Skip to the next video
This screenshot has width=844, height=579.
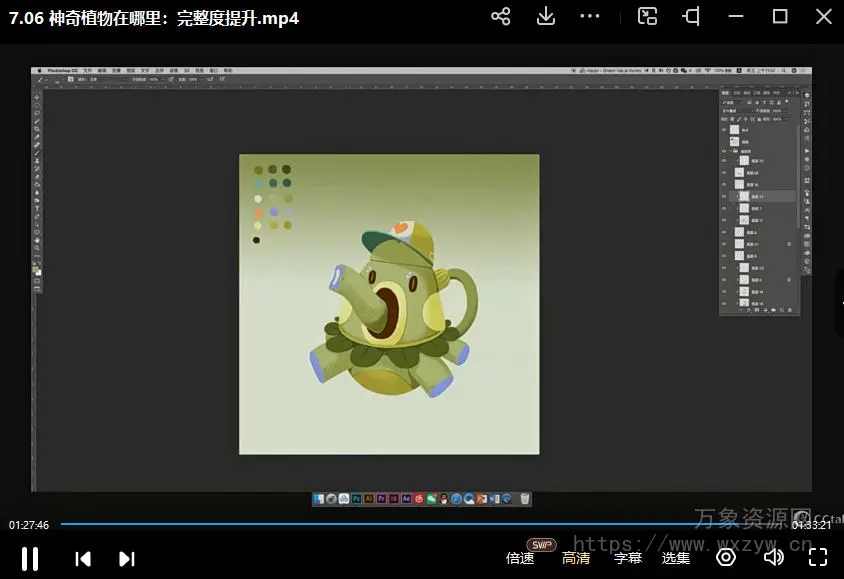(x=126, y=559)
